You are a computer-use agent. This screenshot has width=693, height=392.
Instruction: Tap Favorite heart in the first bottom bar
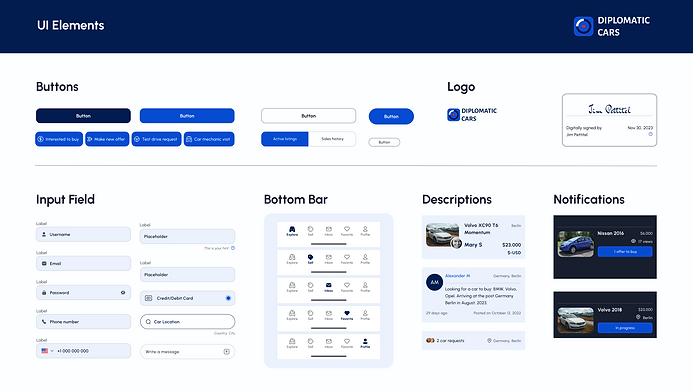[x=347, y=229]
